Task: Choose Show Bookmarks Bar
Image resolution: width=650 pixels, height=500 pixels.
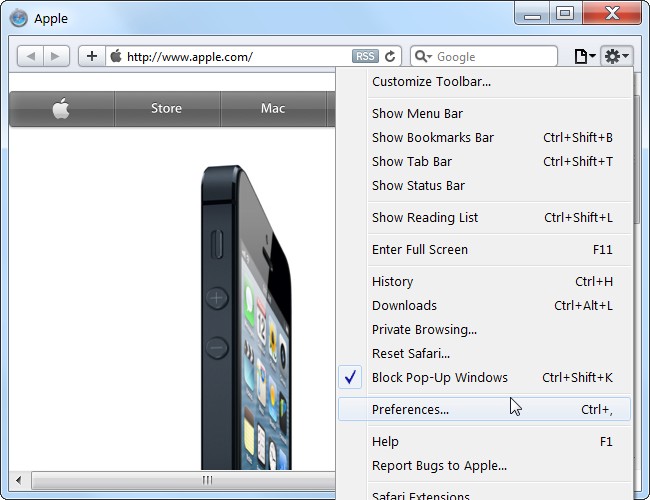Action: click(484, 138)
